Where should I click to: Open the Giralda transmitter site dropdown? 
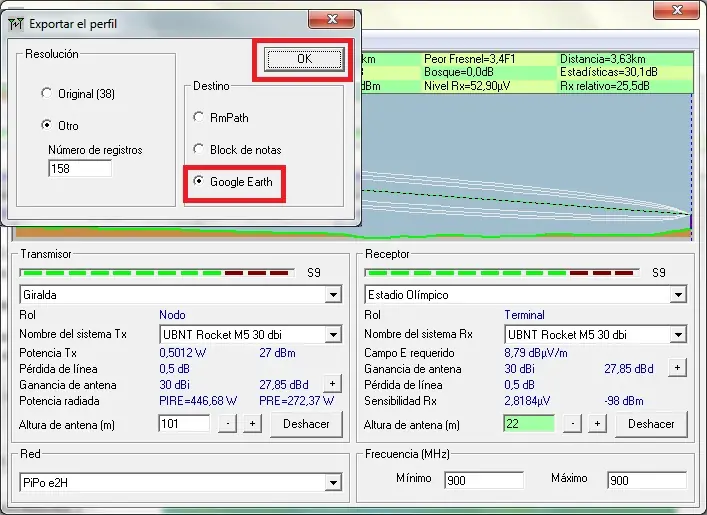(x=333, y=295)
